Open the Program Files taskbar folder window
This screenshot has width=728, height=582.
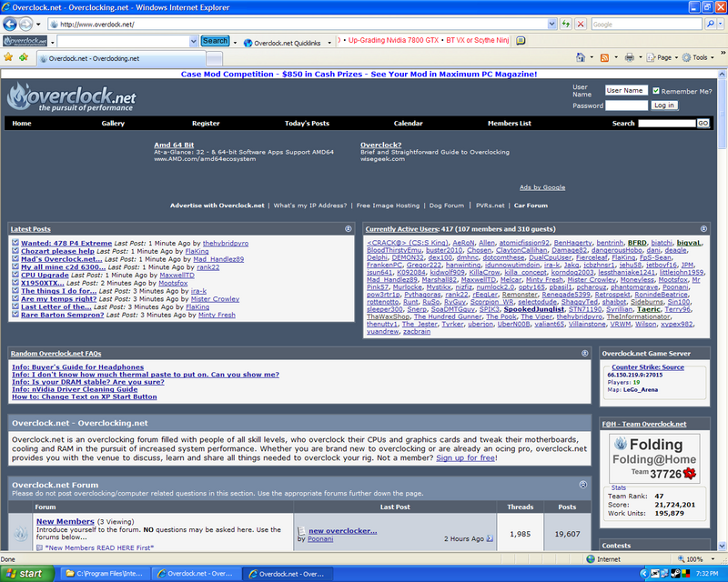point(105,574)
